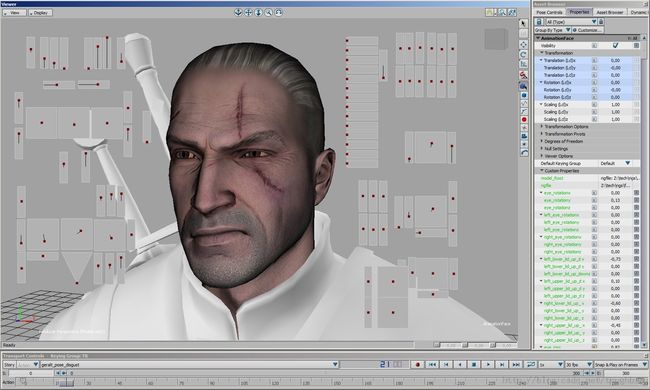Click the yellow square icon at the viewer top right

pyautogui.click(x=490, y=12)
